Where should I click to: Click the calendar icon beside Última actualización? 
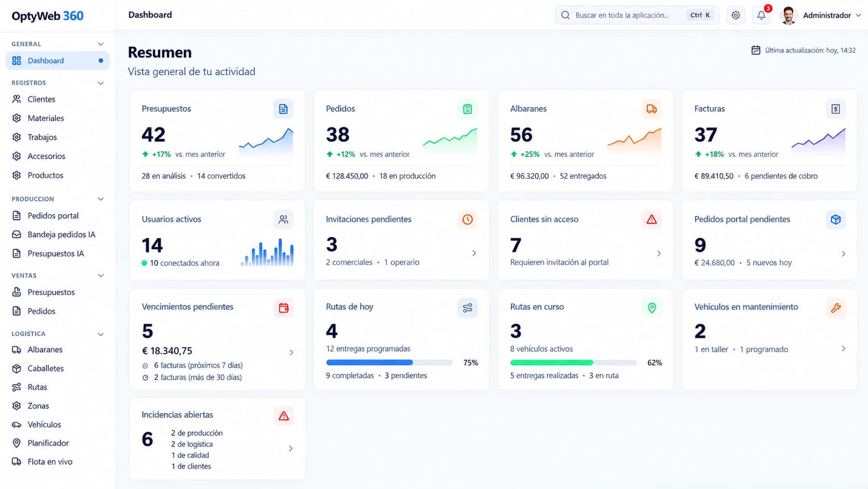(756, 50)
